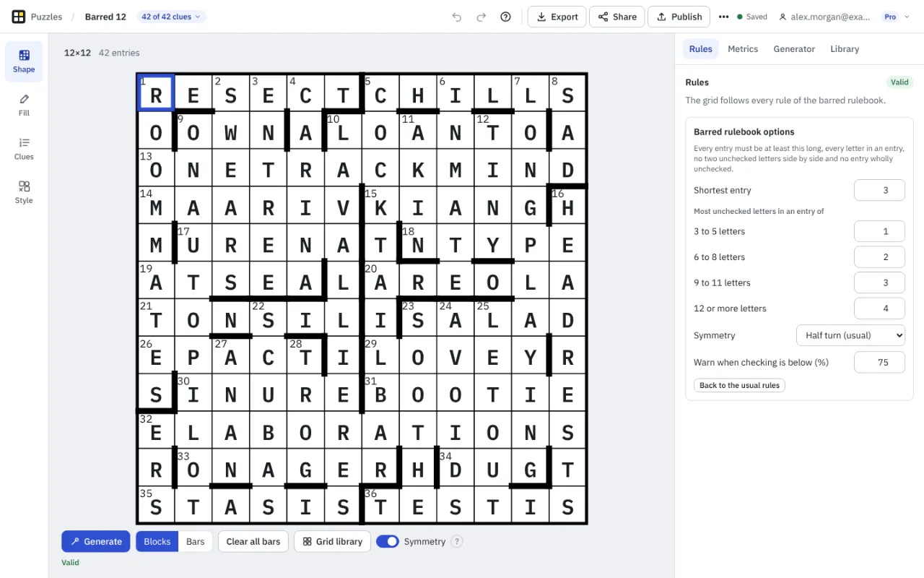
Task: Click the Share button
Action: click(616, 17)
